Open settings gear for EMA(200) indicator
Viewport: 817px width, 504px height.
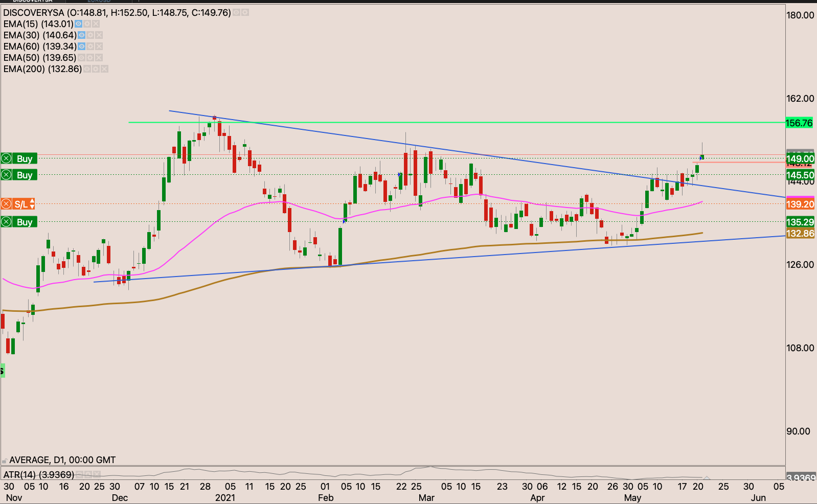click(96, 69)
